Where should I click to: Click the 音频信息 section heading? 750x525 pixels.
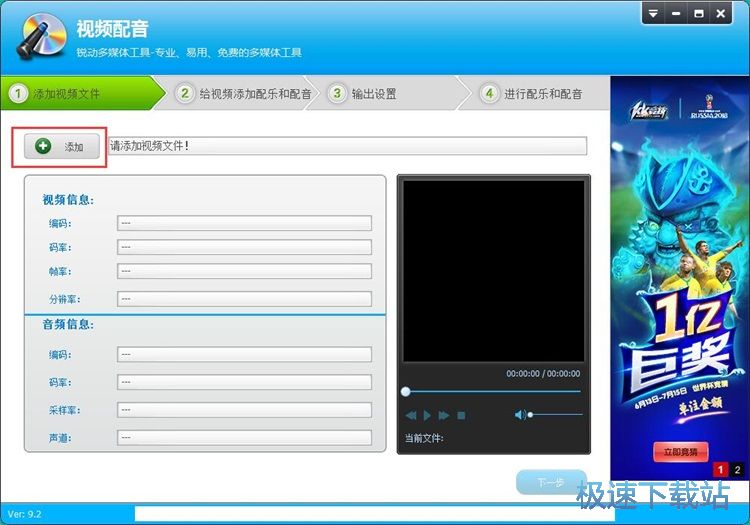68,324
